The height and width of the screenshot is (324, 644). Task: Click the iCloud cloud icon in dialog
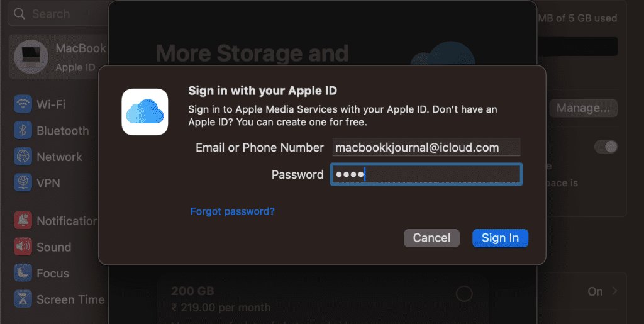(145, 112)
